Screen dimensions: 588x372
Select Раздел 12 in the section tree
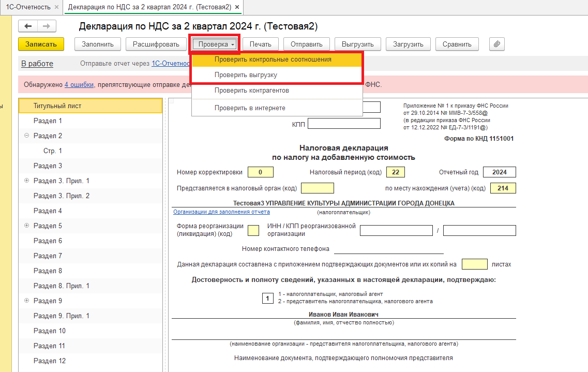click(91, 361)
